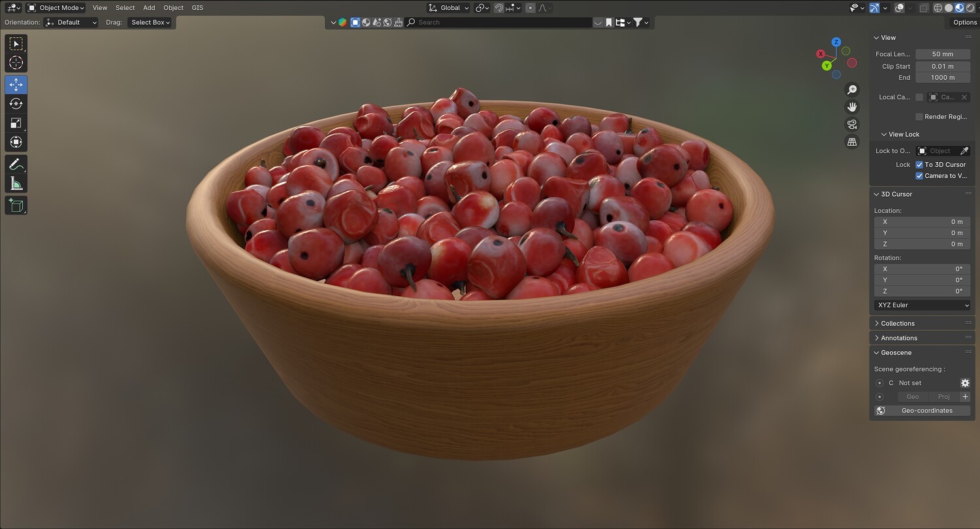Toggle the camera view icon
This screenshot has height=529, width=980.
pyautogui.click(x=852, y=124)
